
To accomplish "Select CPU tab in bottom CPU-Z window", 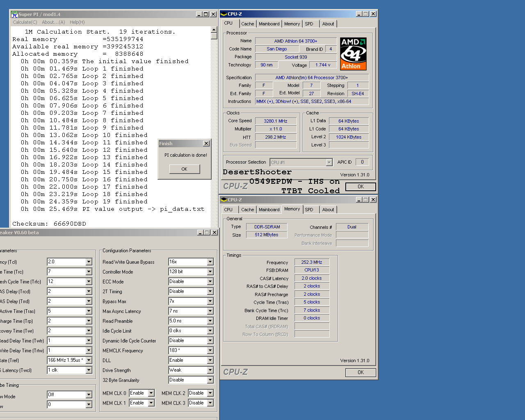I will tap(228, 210).
